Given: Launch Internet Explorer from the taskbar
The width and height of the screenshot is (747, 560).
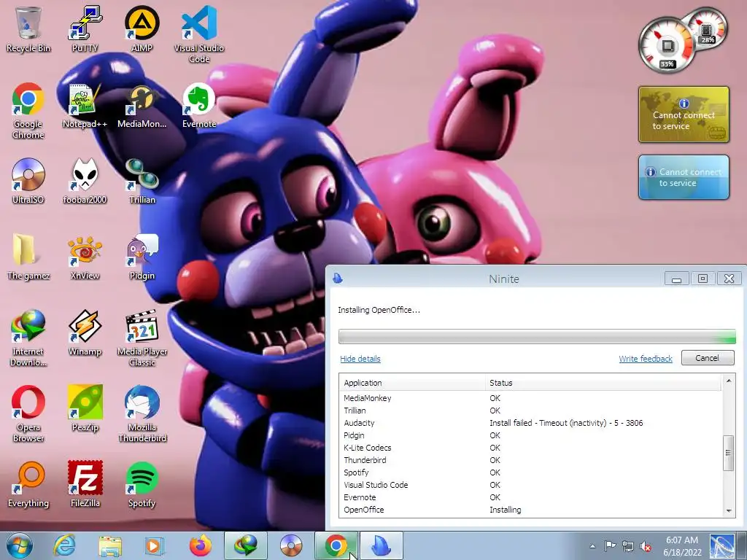Looking at the screenshot, I should tap(64, 545).
